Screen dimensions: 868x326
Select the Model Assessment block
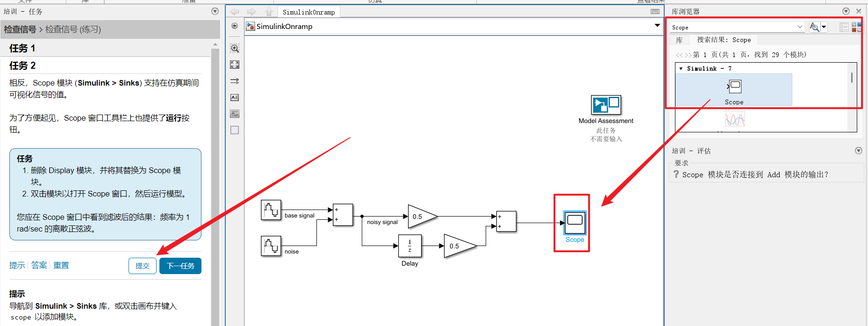click(x=606, y=105)
